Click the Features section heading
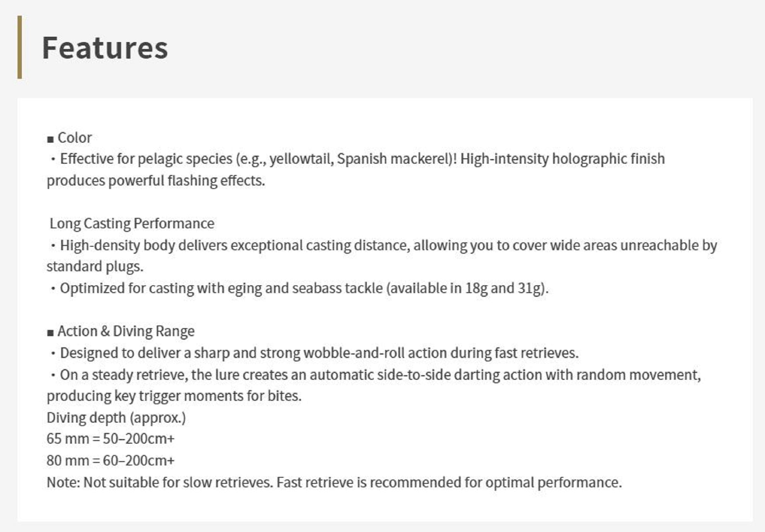This screenshot has width=765, height=532. tap(105, 48)
